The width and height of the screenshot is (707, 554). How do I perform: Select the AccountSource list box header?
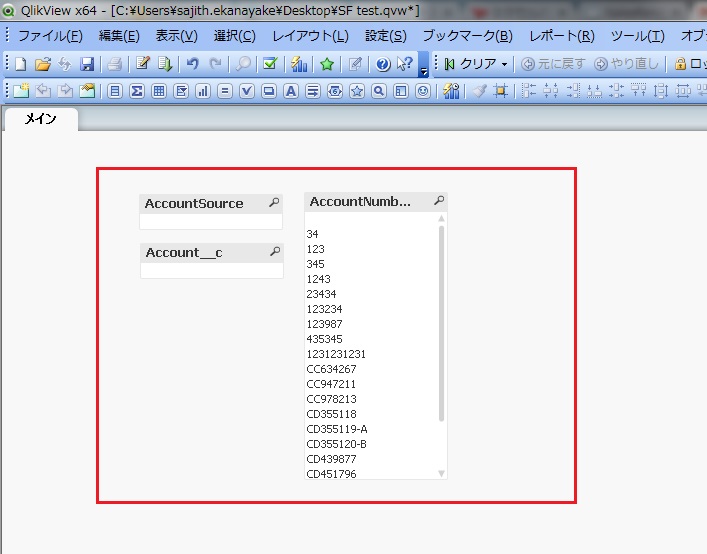[x=211, y=203]
